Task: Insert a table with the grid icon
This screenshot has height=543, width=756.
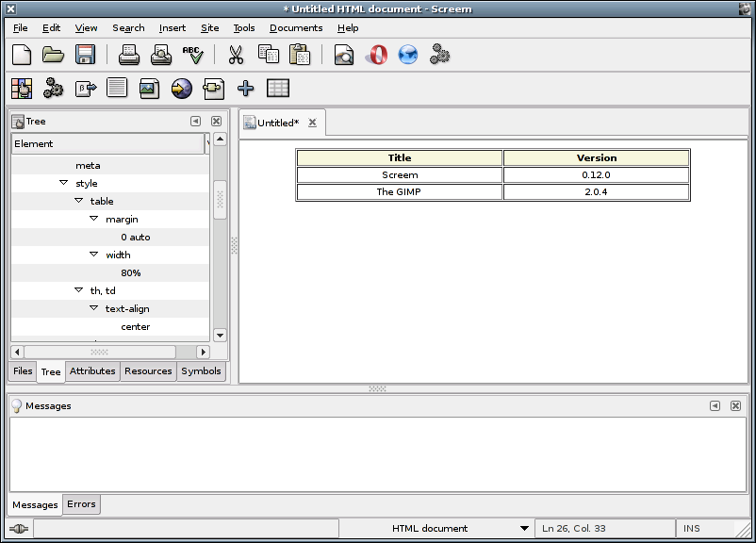Action: point(278,89)
